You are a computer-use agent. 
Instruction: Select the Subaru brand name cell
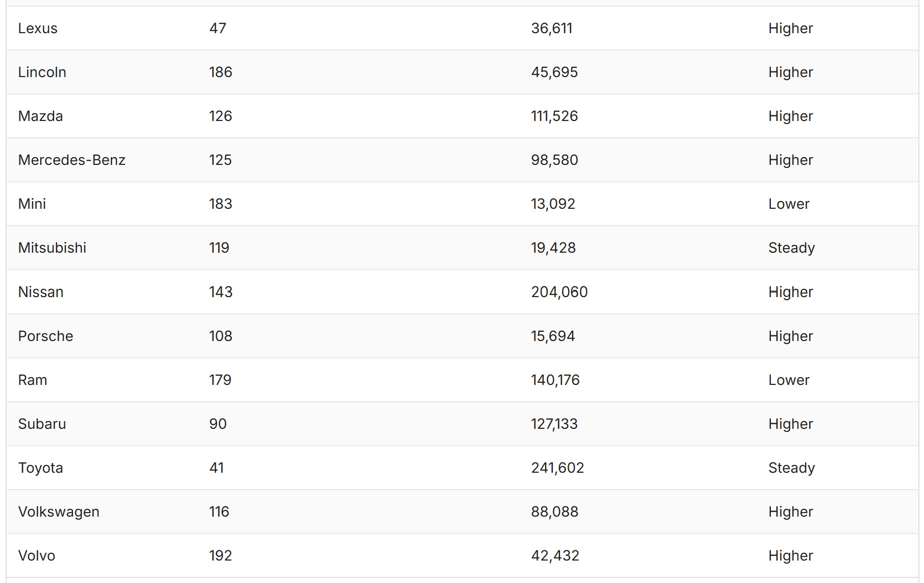point(42,424)
